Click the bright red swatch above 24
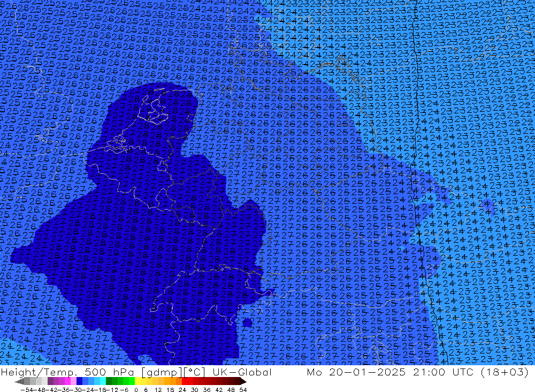The width and height of the screenshot is (535, 392). [x=185, y=381]
